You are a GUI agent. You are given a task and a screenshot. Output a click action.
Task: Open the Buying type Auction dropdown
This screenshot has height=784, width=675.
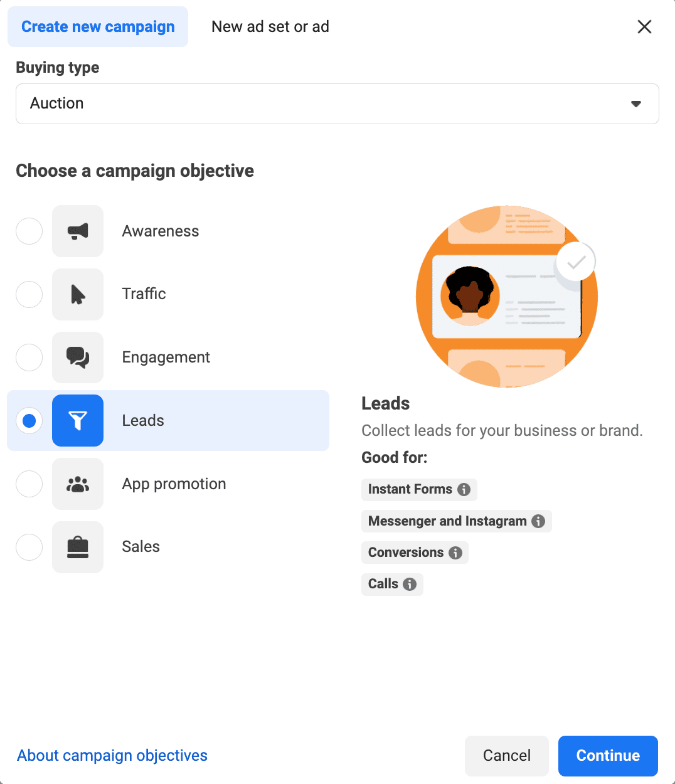point(337,103)
